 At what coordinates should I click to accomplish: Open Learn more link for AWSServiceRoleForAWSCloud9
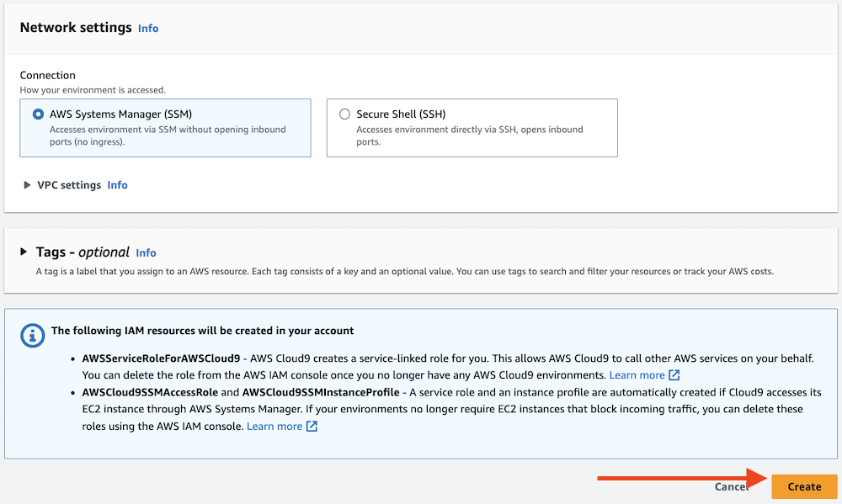[637, 375]
